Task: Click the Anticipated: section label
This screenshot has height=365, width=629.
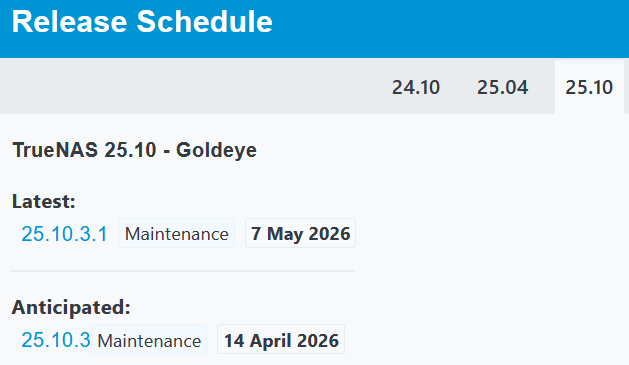Action: (71, 308)
